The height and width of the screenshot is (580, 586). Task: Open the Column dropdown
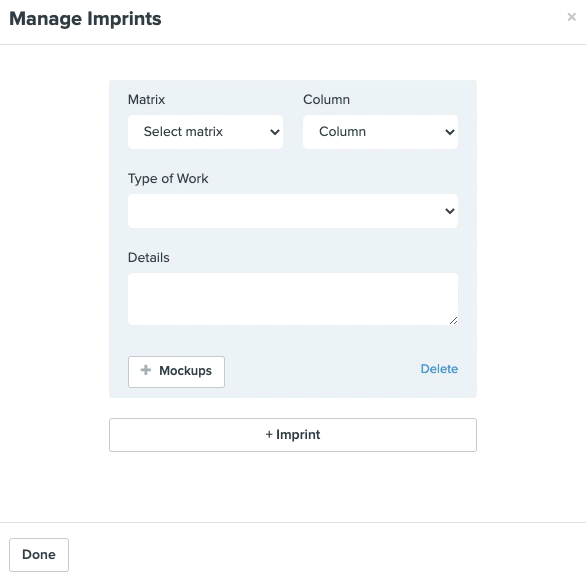[380, 132]
